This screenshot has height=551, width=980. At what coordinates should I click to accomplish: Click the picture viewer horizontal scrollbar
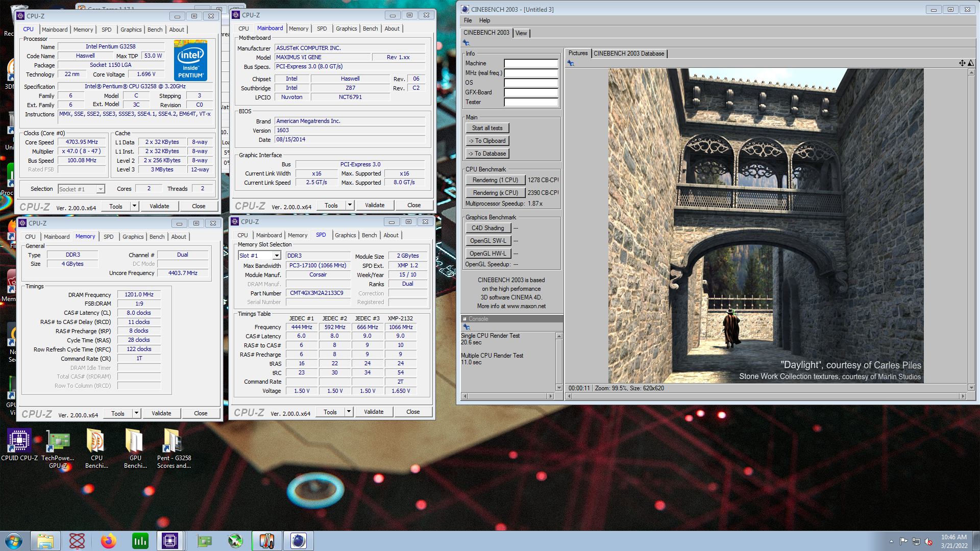[766, 396]
